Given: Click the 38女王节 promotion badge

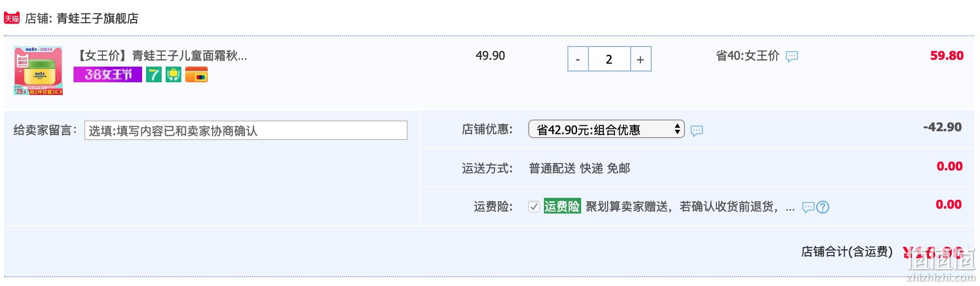Looking at the screenshot, I should tap(108, 74).
